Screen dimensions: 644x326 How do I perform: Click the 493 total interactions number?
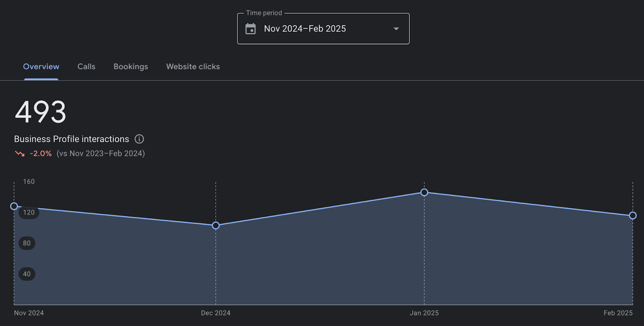pyautogui.click(x=40, y=112)
